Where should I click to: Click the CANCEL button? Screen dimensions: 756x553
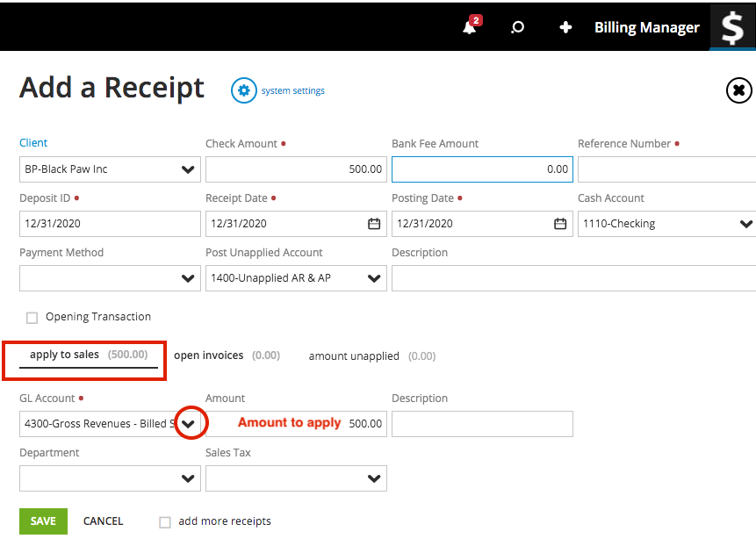click(x=104, y=521)
